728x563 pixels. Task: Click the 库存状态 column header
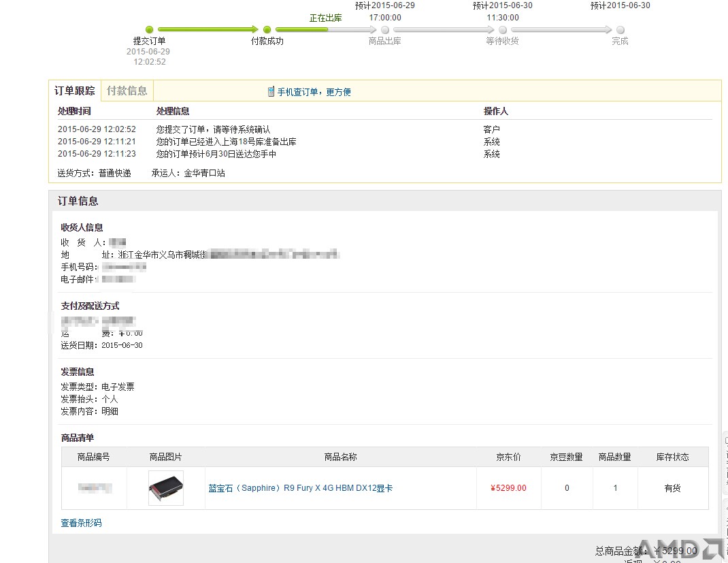(673, 457)
